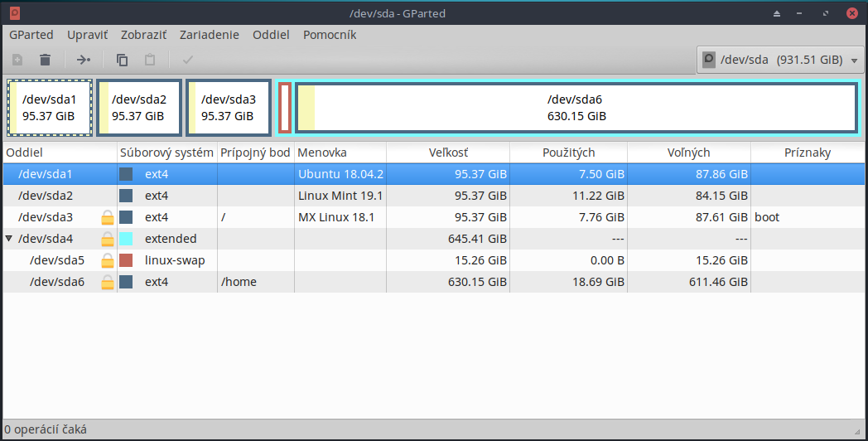Select the /dev/sda2 block in disk map
Screen dimensions: 868x441
(139, 108)
